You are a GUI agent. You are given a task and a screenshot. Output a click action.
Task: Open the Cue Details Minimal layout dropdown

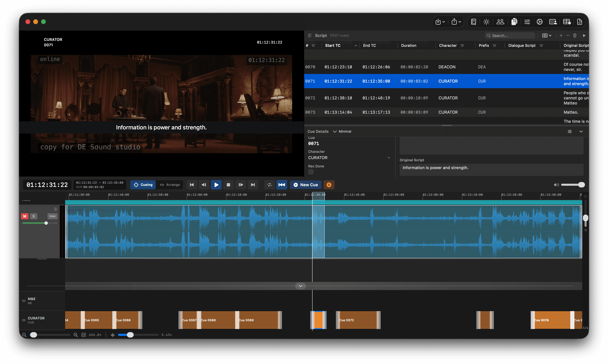pos(342,131)
